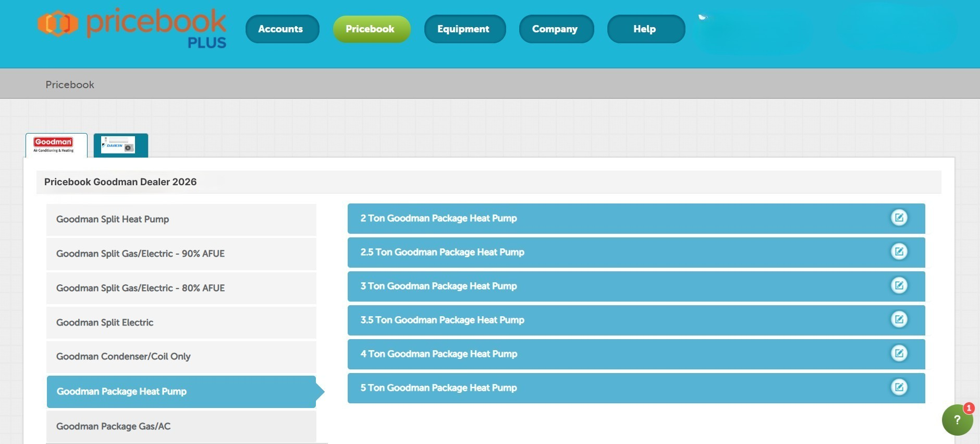Open the Company menu

click(556, 29)
